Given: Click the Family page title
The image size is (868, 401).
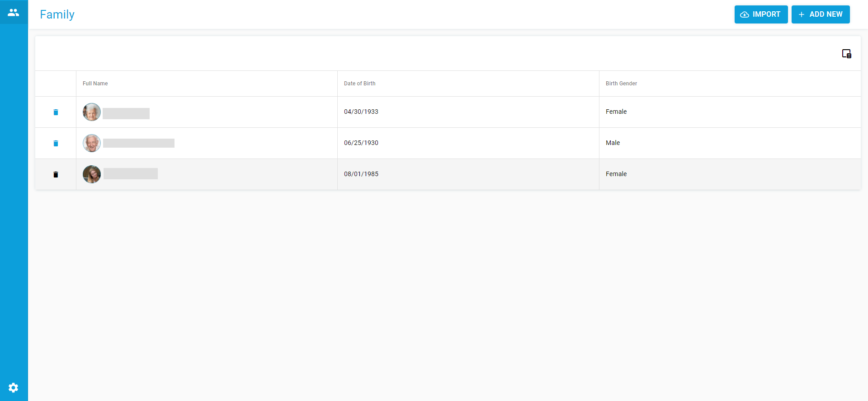Looking at the screenshot, I should coord(57,14).
